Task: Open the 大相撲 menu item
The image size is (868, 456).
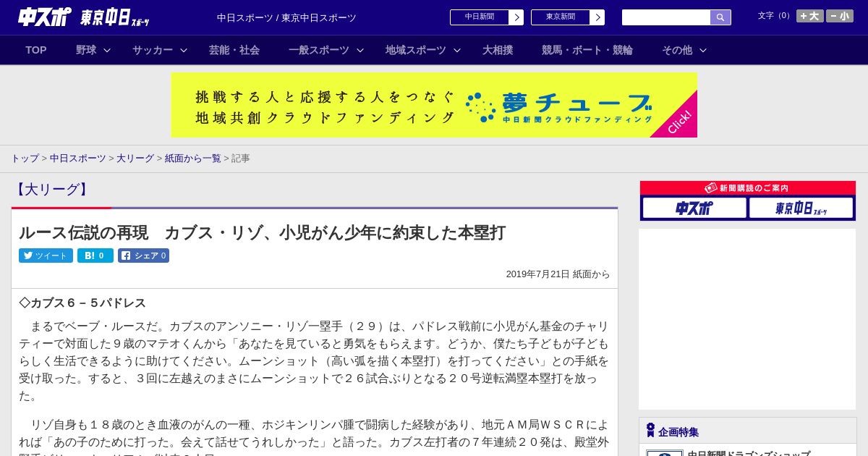Action: pyautogui.click(x=498, y=50)
